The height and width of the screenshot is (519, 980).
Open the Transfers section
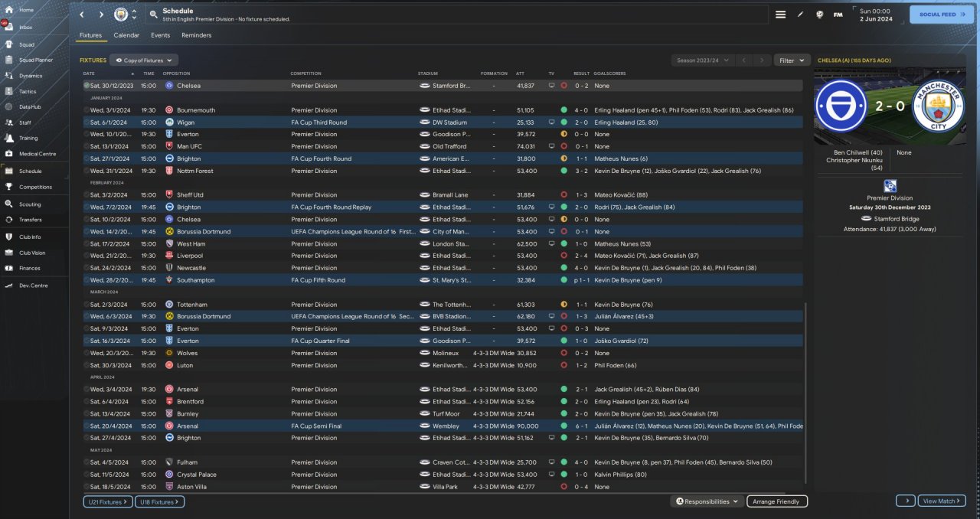(x=31, y=220)
